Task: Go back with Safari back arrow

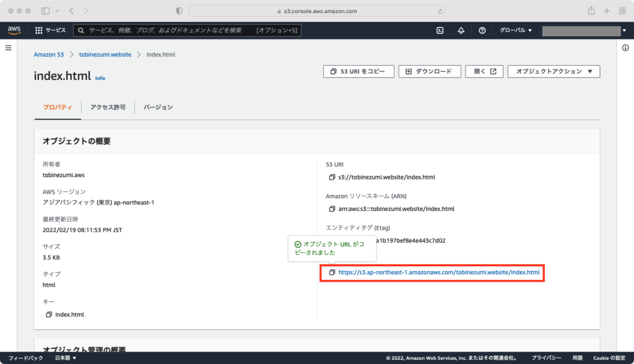Action: coord(71,11)
